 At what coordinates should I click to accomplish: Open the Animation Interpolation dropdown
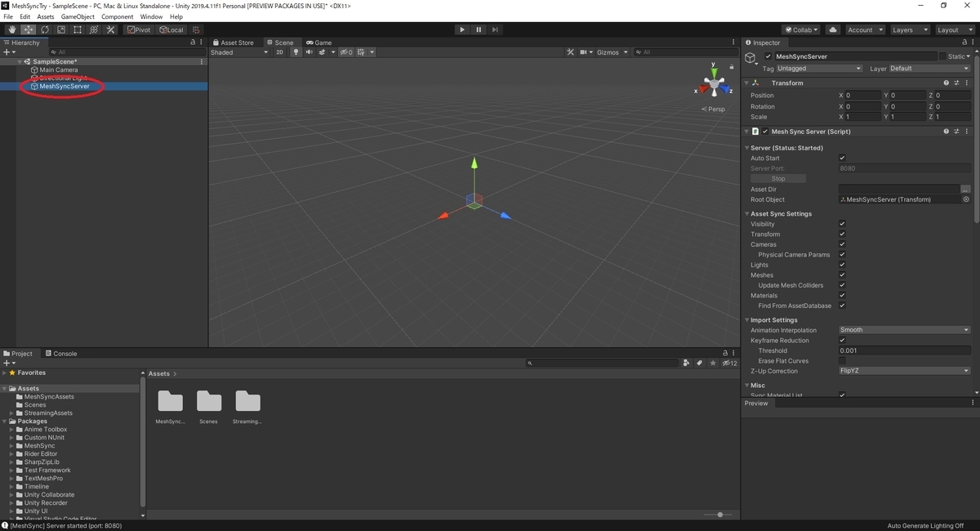(x=903, y=329)
